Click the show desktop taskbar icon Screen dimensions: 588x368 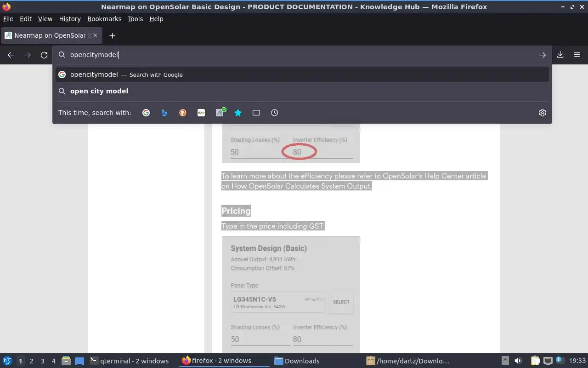pyautogui.click(x=79, y=361)
